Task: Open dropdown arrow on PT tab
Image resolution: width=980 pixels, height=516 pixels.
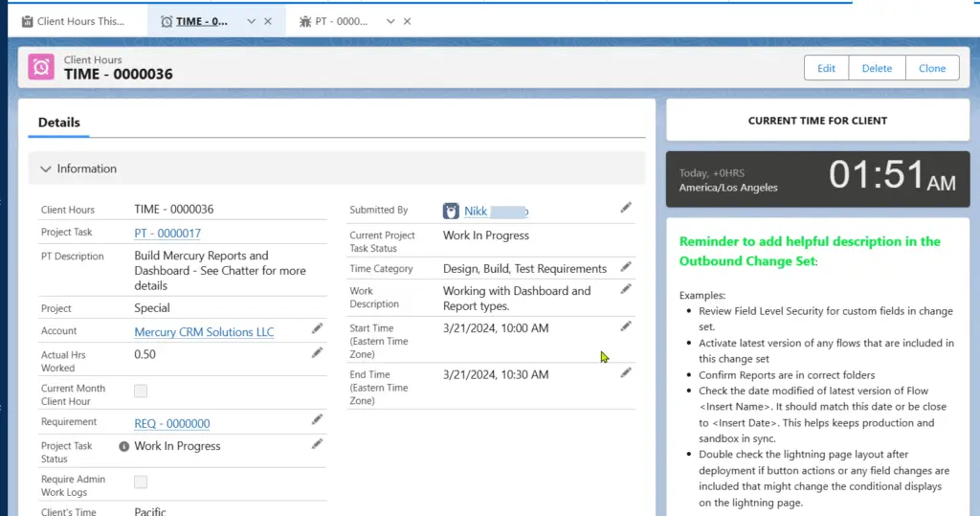Action: click(390, 21)
